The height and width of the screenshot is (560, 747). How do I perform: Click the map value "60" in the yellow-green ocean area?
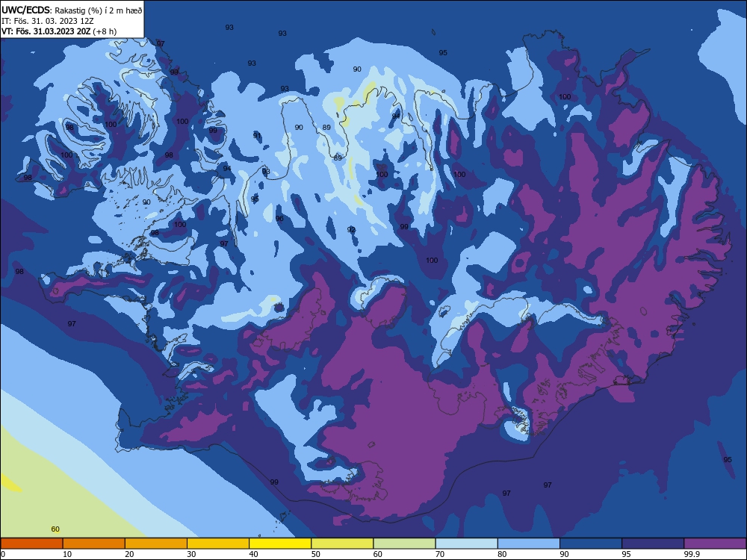[55, 529]
